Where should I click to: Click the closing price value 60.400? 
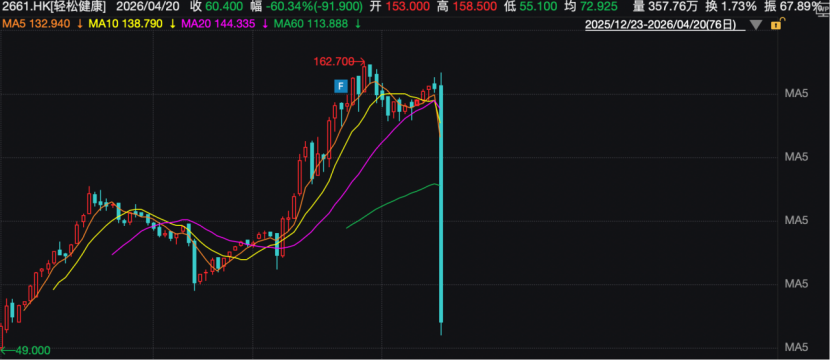224,7
